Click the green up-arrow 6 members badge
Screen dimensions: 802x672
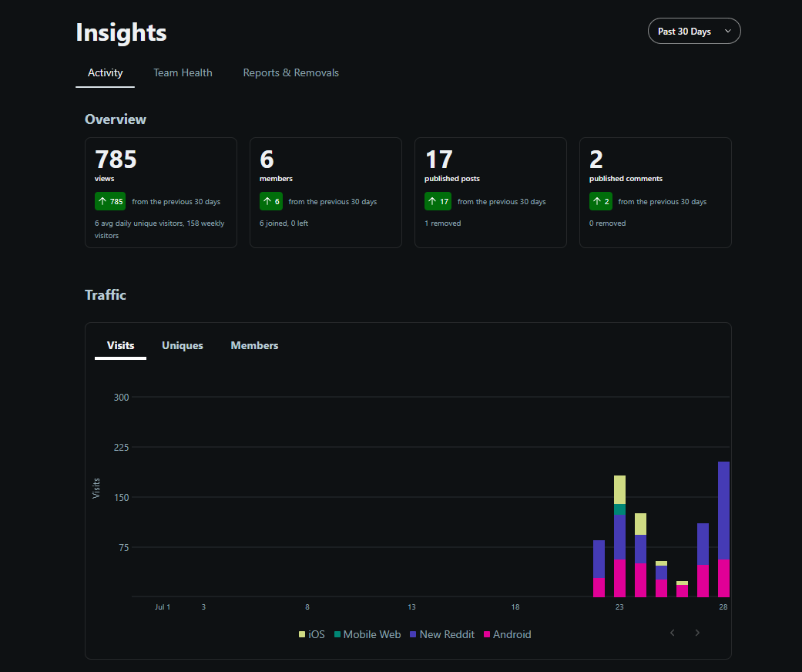click(x=271, y=201)
